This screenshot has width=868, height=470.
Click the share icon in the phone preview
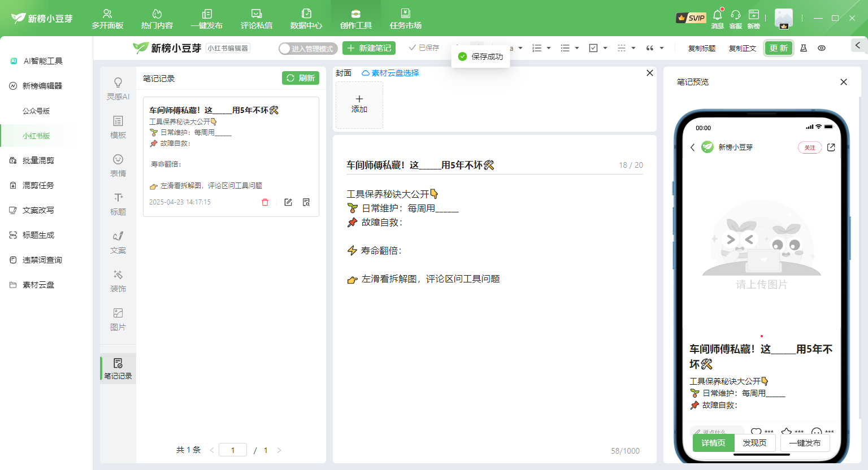click(x=831, y=147)
